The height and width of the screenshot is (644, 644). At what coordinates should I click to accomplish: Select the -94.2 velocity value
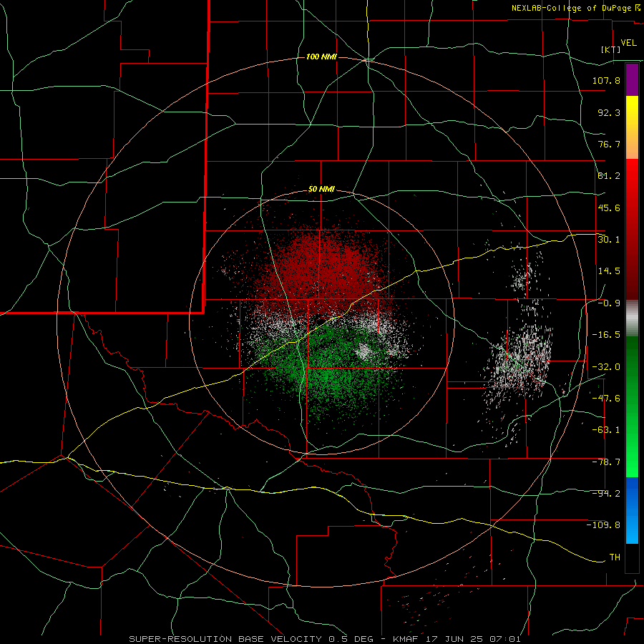coord(606,493)
